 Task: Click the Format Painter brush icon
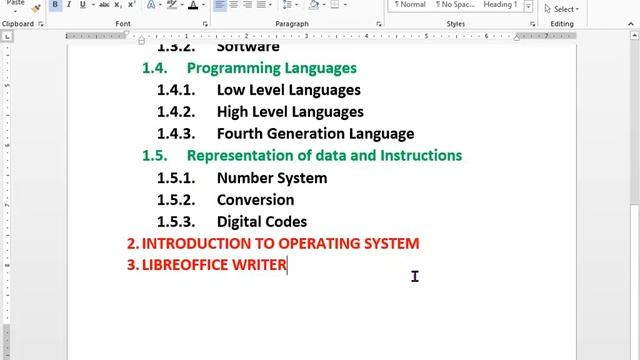[36, 8]
